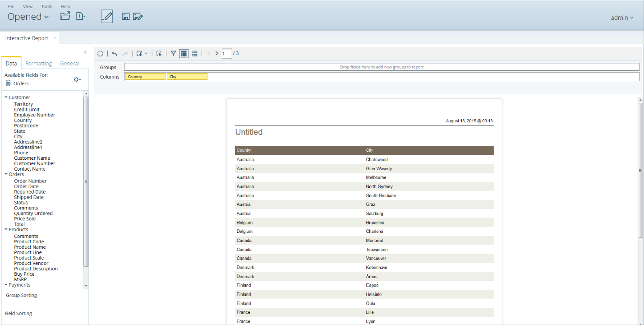644x325 pixels.
Task: Open the Export report dropdown
Action: click(142, 54)
